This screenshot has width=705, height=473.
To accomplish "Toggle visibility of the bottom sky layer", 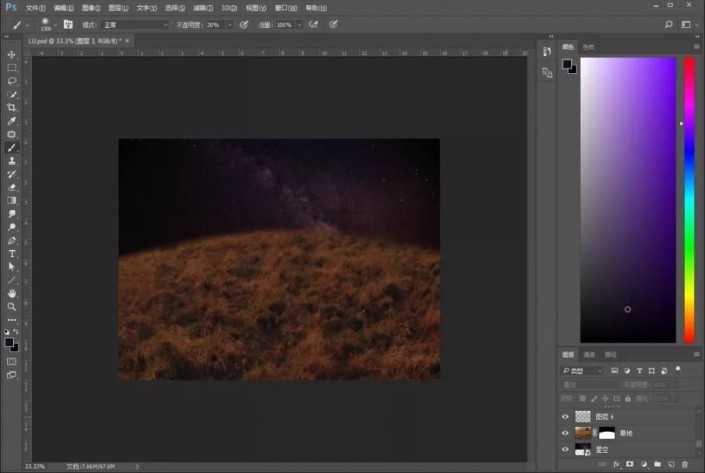I will 566,450.
